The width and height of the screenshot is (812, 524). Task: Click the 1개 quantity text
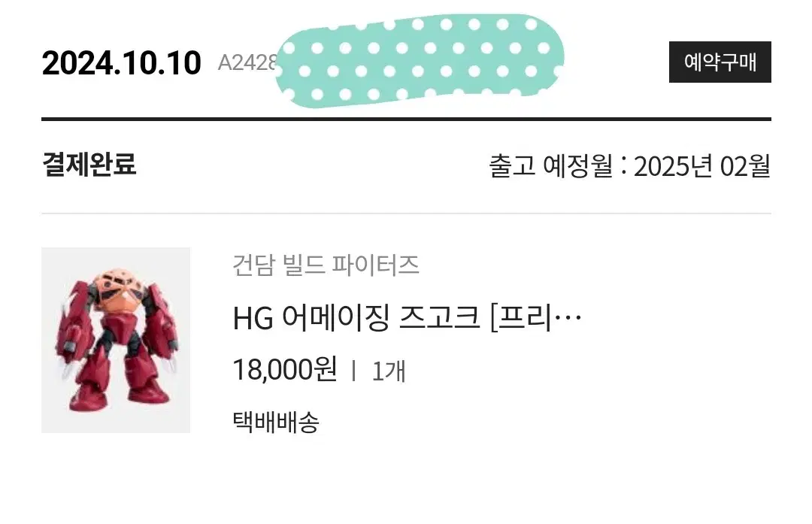(389, 371)
